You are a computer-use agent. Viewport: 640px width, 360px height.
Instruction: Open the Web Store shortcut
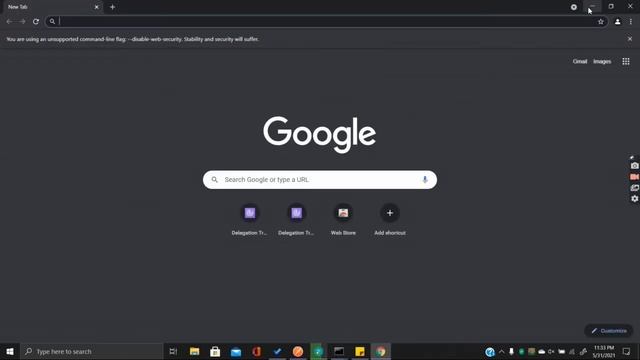tap(343, 220)
